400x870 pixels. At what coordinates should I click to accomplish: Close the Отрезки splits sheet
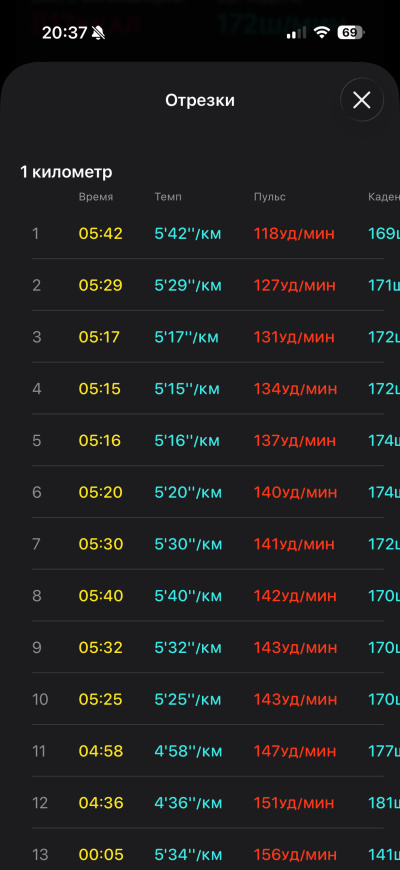coord(362,100)
